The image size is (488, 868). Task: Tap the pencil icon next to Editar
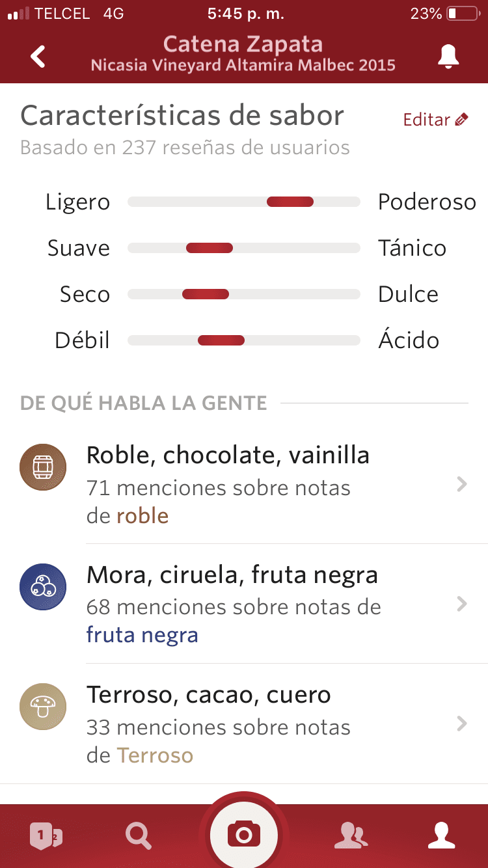point(461,119)
